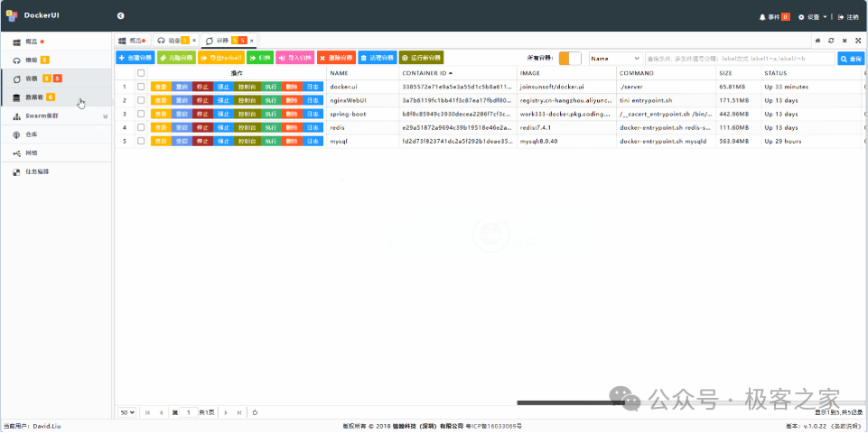The width and height of the screenshot is (868, 434).
Task: Check the checkbox for mysql row
Action: tap(141, 141)
